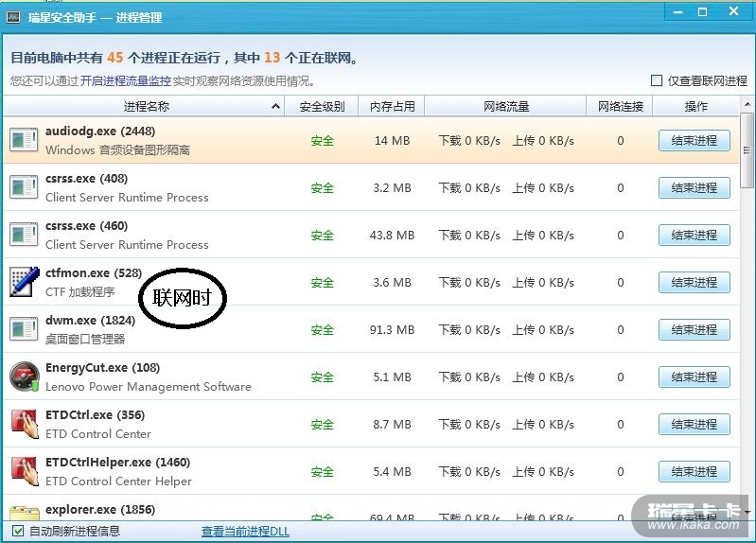Click the 操作 column header
The image size is (756, 543).
coord(695,106)
